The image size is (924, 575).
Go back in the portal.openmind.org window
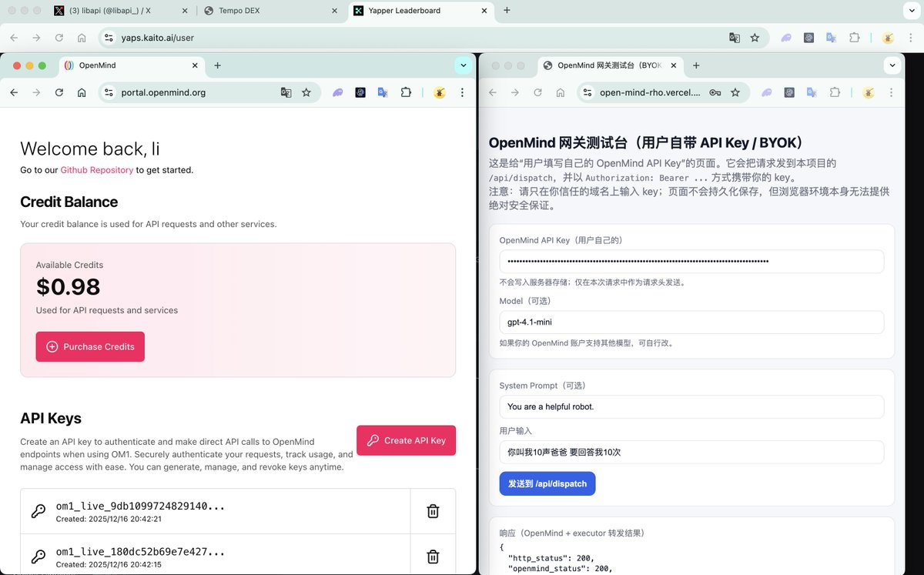click(14, 92)
